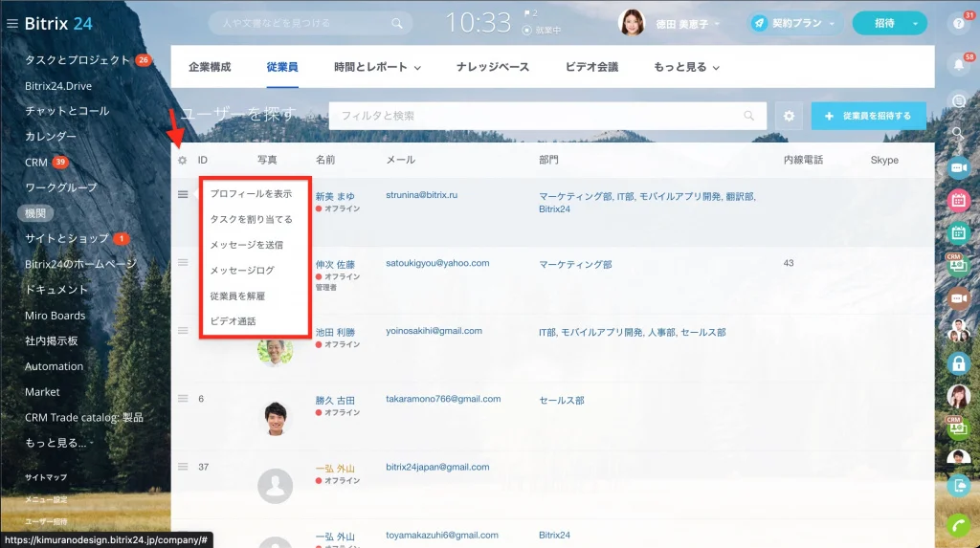The image size is (980, 548).
Task: Open the blue lock chat icon
Action: (x=959, y=363)
